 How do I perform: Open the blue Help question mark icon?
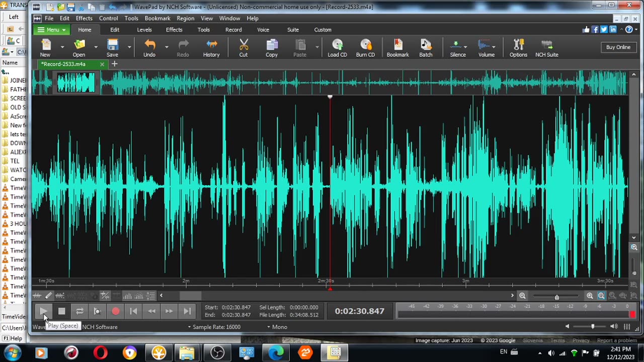(628, 30)
